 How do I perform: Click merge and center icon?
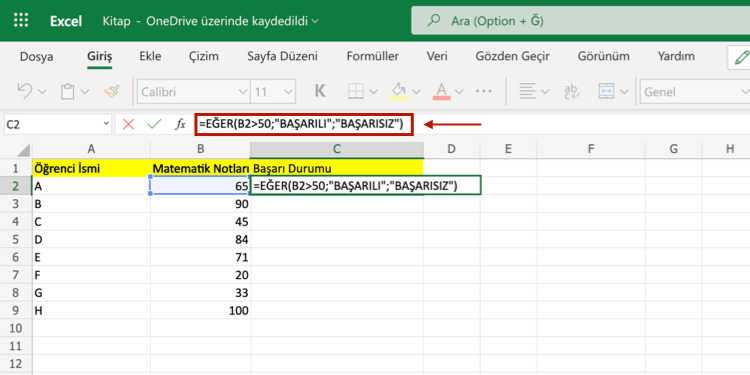pos(607,91)
